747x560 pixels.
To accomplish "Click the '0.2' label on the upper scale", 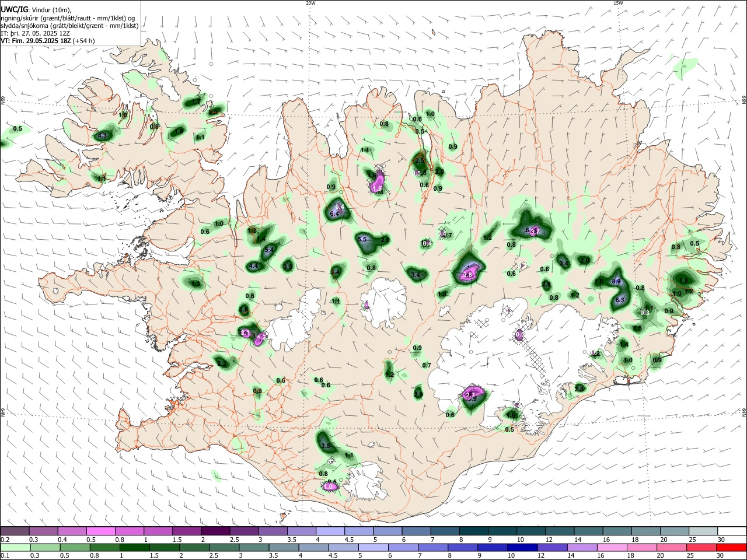I will pos(5,540).
